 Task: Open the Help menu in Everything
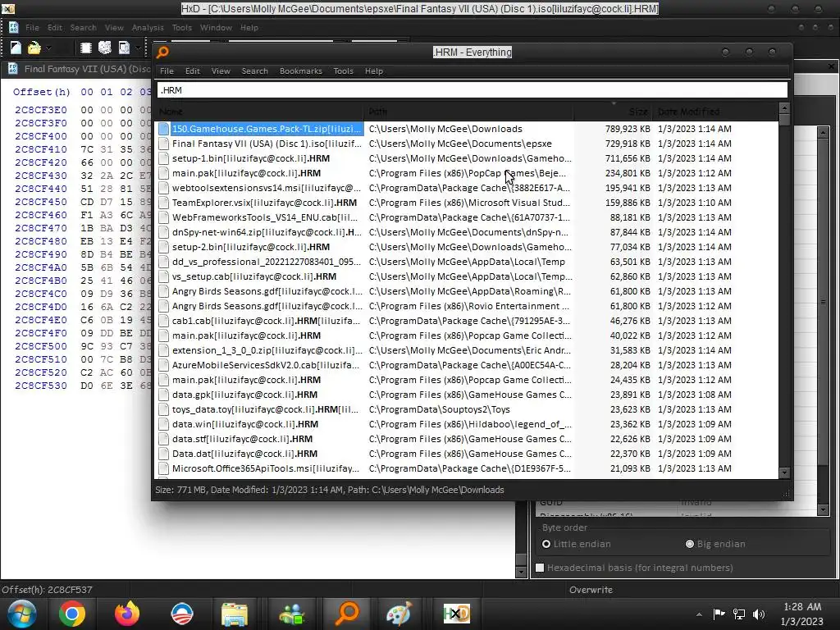374,71
